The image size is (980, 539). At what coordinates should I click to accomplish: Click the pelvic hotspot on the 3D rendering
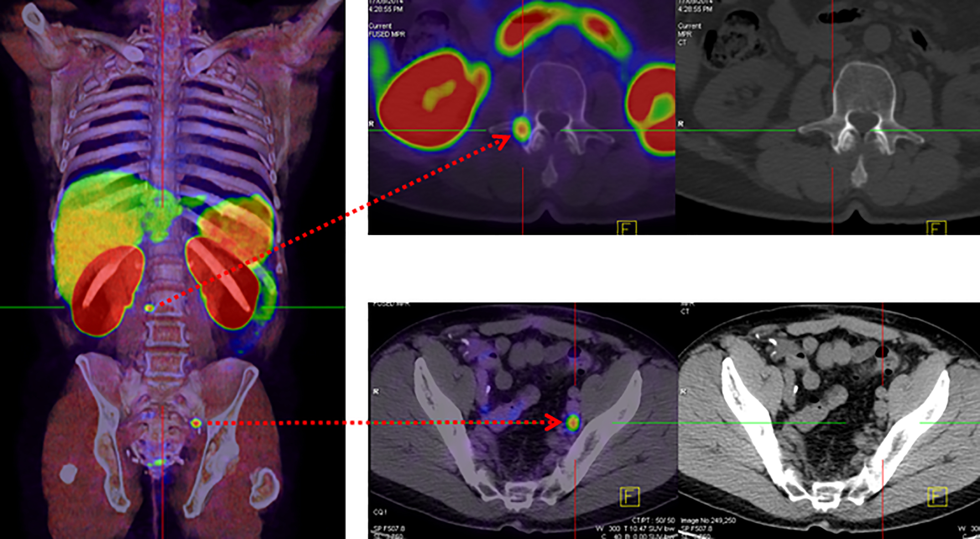pos(196,423)
